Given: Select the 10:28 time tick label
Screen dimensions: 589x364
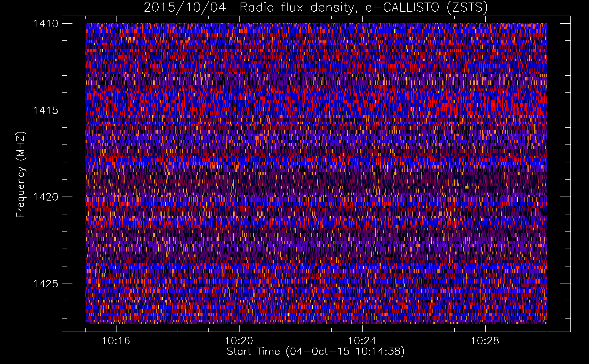Looking at the screenshot, I should coord(485,341).
